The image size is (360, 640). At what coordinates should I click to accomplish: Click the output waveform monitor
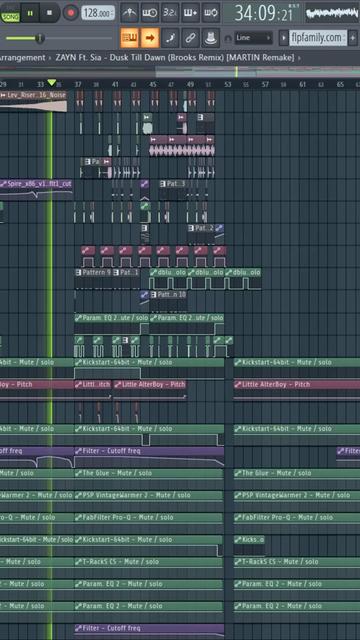coord(332,13)
